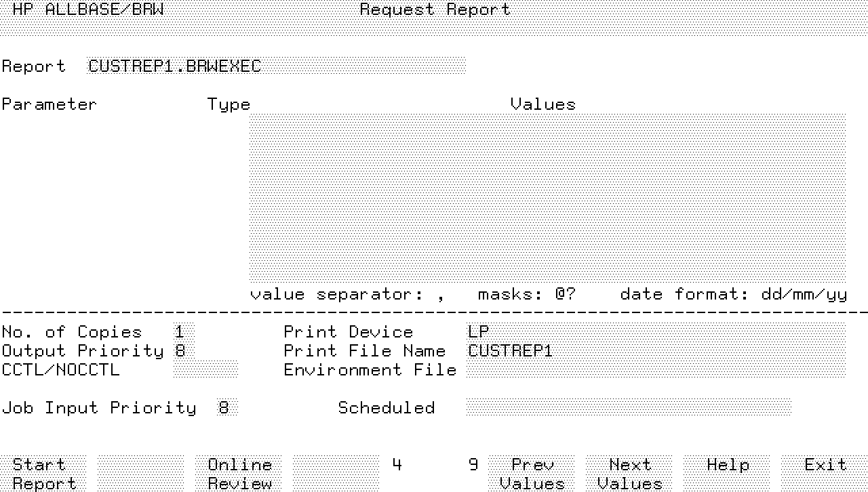
Task: Click the CCTL/NOCCTL entry field
Action: point(205,369)
